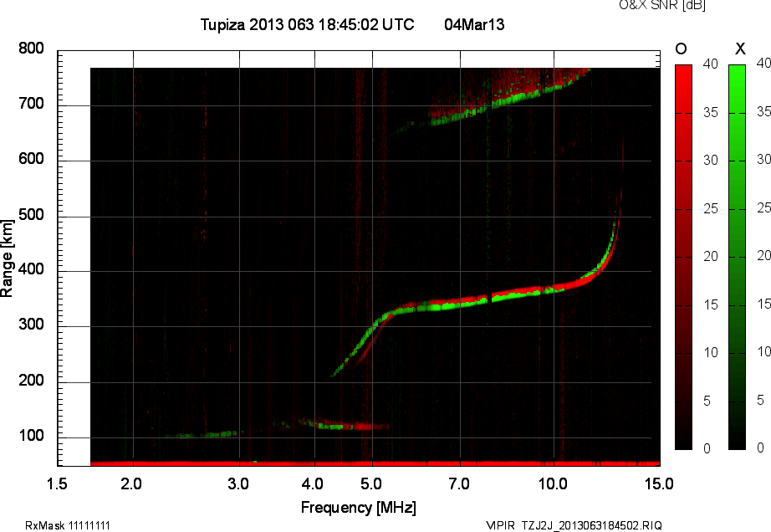771x532 pixels.
Task: Click the 400 range tick label
Action: tap(32, 269)
